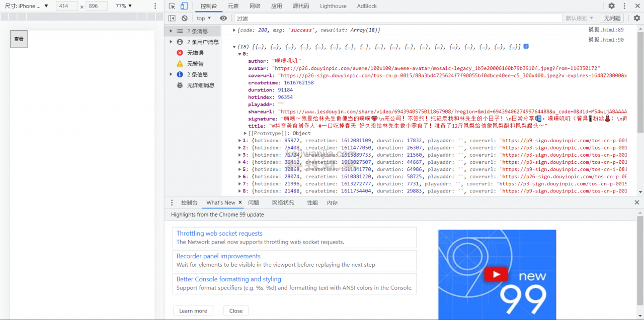Click the device width field 414

67,6
